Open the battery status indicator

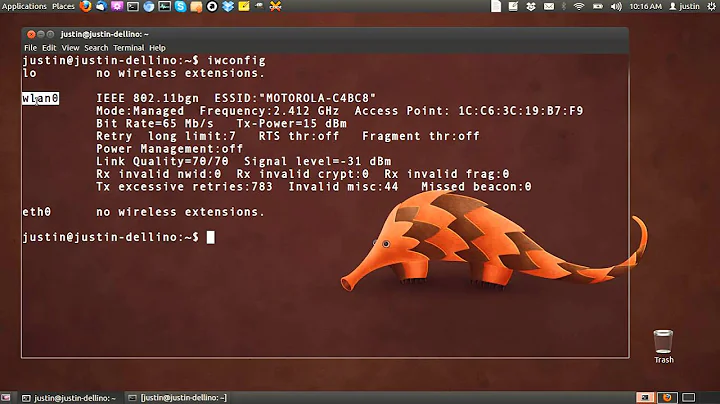click(x=598, y=6)
